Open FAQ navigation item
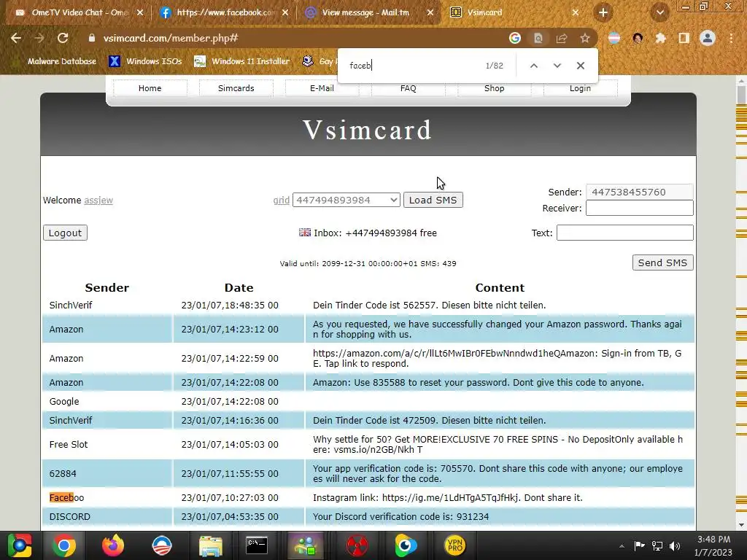 click(x=409, y=88)
